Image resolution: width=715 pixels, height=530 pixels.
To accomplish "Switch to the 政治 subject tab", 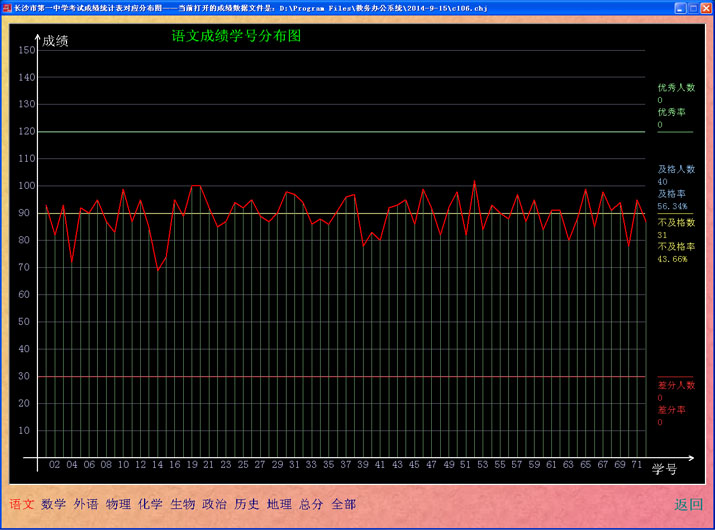I will 214,504.
